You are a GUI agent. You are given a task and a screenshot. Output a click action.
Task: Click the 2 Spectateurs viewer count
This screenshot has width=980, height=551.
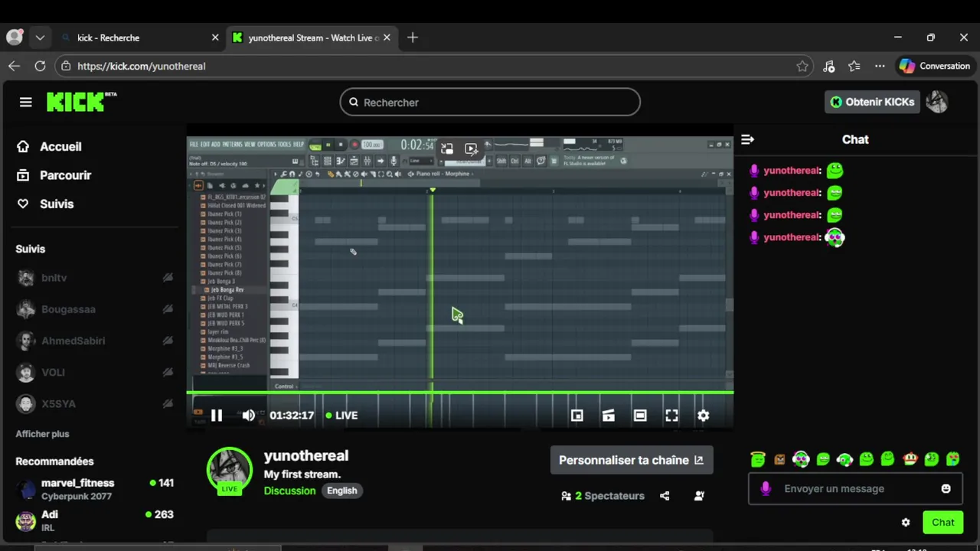tap(603, 496)
